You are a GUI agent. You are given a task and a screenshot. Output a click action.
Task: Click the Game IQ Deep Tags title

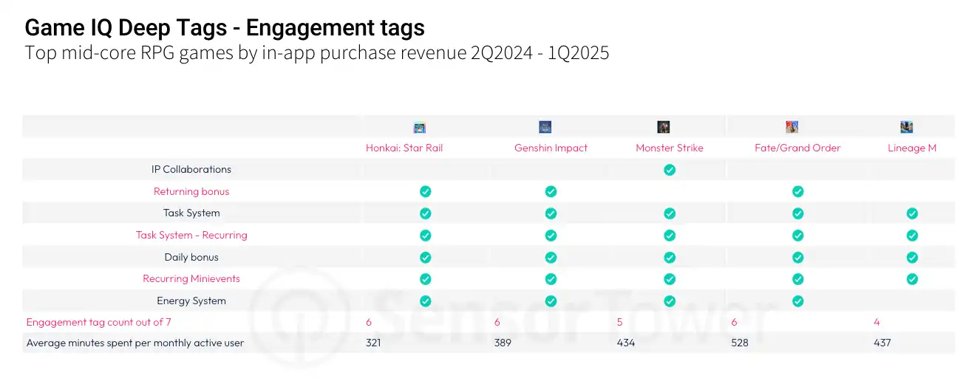coord(225,29)
